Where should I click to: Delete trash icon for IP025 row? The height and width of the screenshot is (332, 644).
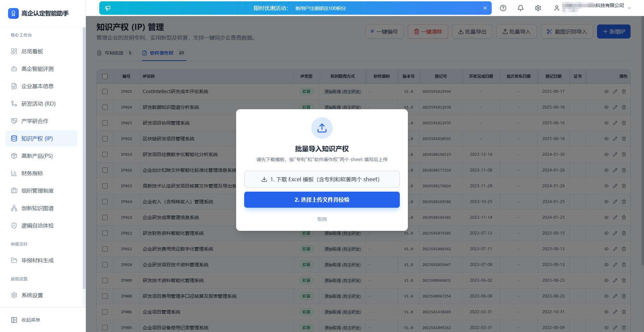tap(624, 91)
